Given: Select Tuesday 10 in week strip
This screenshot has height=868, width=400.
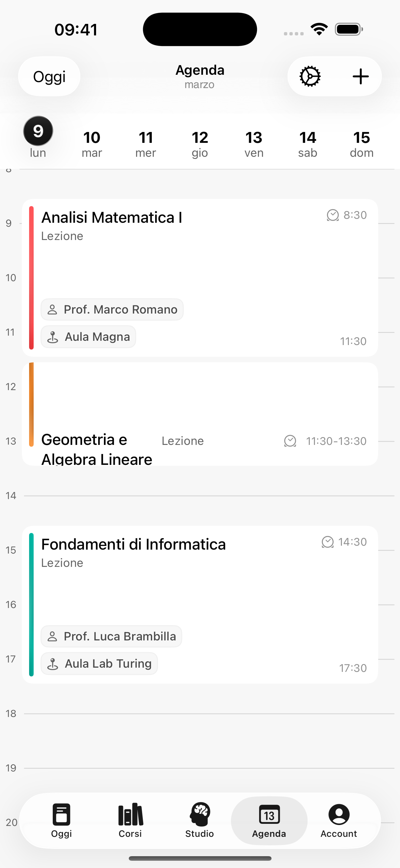Looking at the screenshot, I should coord(92,144).
